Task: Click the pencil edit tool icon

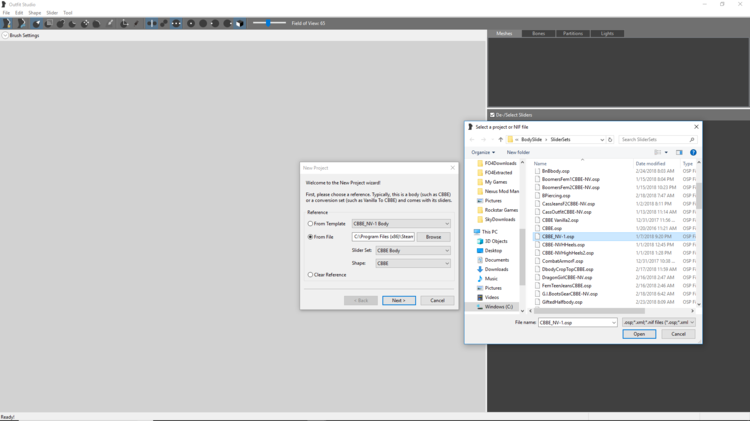Action: [x=136, y=23]
